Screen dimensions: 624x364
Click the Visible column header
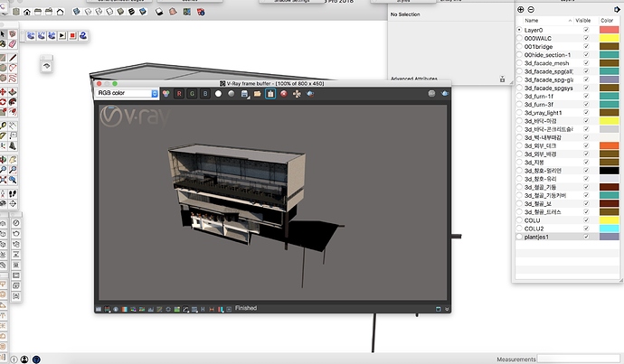pos(583,20)
